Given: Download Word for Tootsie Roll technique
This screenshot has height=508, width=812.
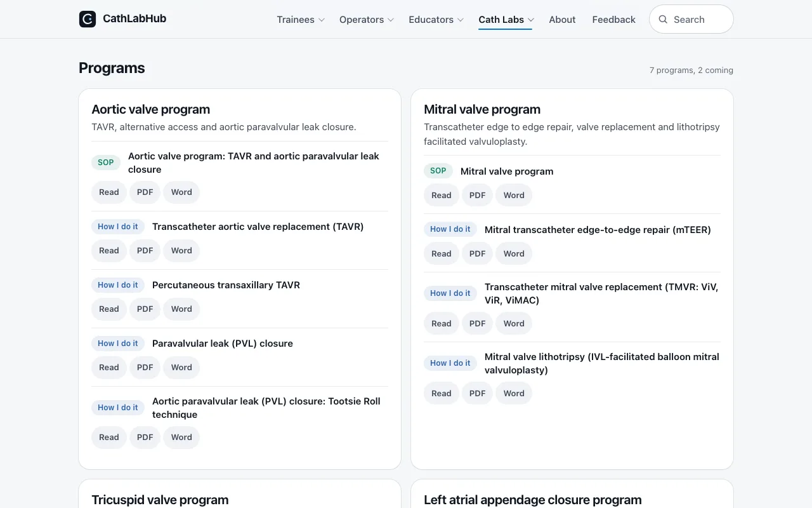Looking at the screenshot, I should [181, 438].
